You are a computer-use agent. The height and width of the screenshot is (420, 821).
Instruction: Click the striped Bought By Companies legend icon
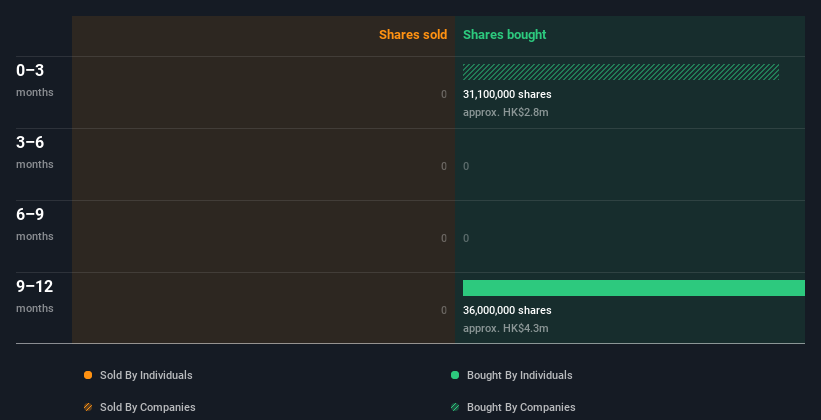point(455,407)
